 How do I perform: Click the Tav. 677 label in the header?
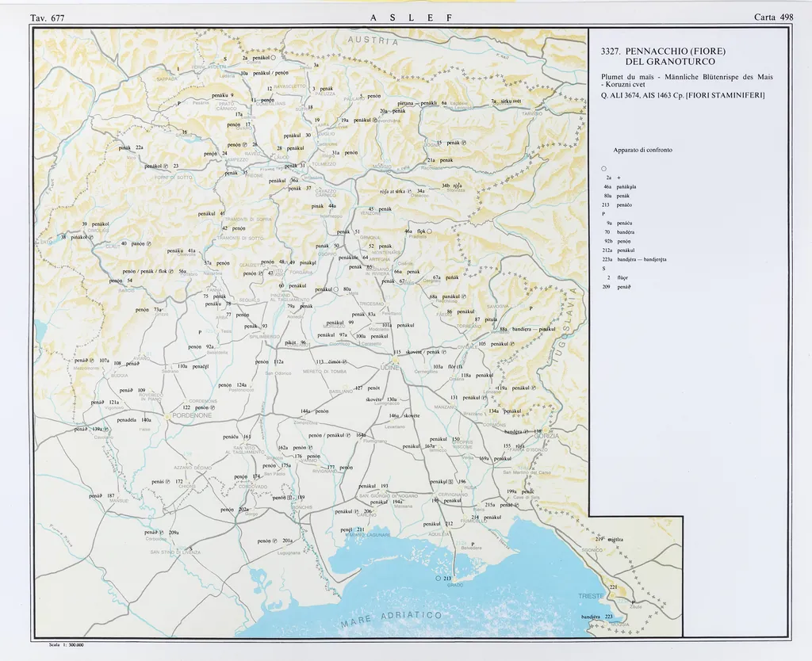(x=47, y=17)
